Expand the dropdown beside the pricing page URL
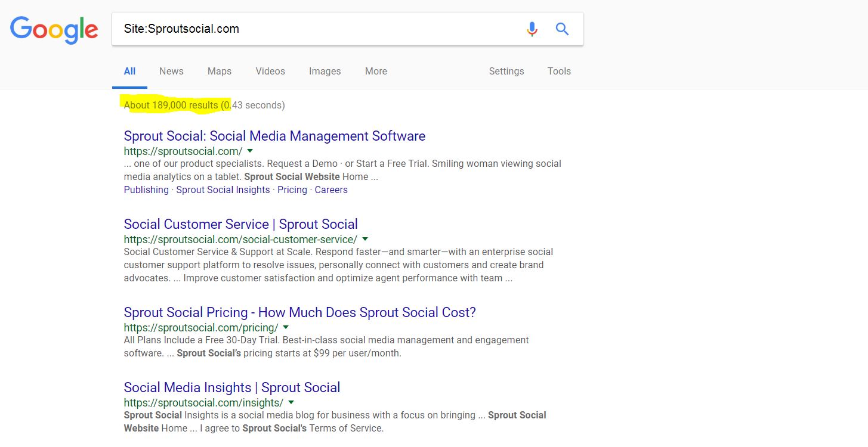This screenshot has width=868, height=447. [285, 327]
